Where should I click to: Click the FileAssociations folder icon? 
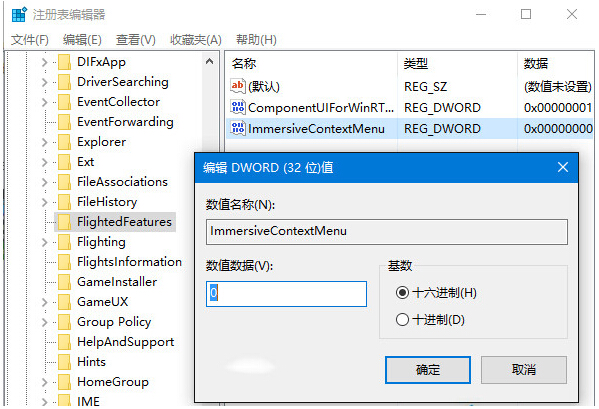64,182
